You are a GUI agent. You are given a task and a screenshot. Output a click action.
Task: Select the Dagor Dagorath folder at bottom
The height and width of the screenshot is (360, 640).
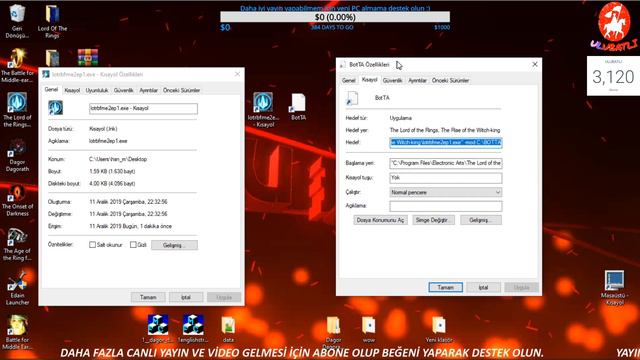(x=333, y=330)
